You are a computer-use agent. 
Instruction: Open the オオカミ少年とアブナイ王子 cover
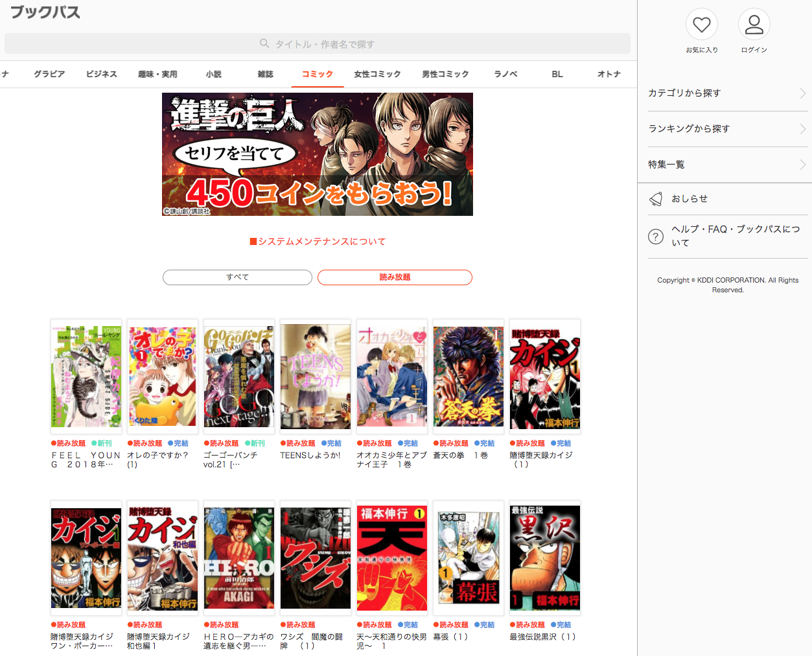[392, 376]
